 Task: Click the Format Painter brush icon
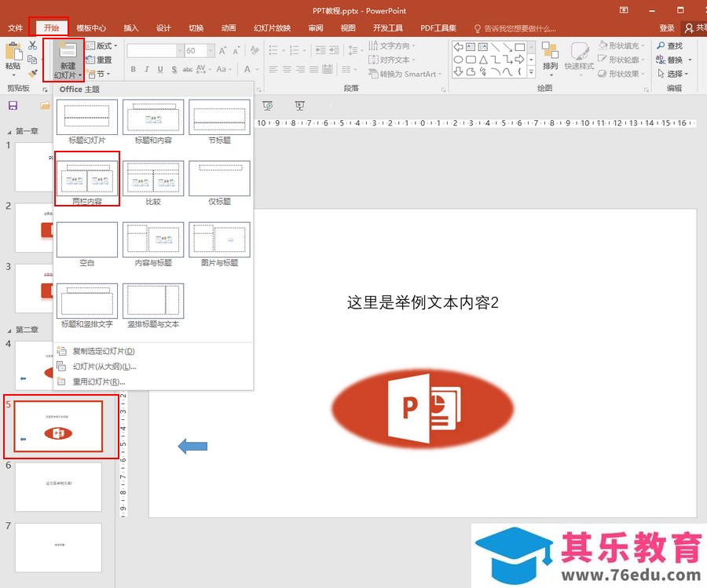32,73
